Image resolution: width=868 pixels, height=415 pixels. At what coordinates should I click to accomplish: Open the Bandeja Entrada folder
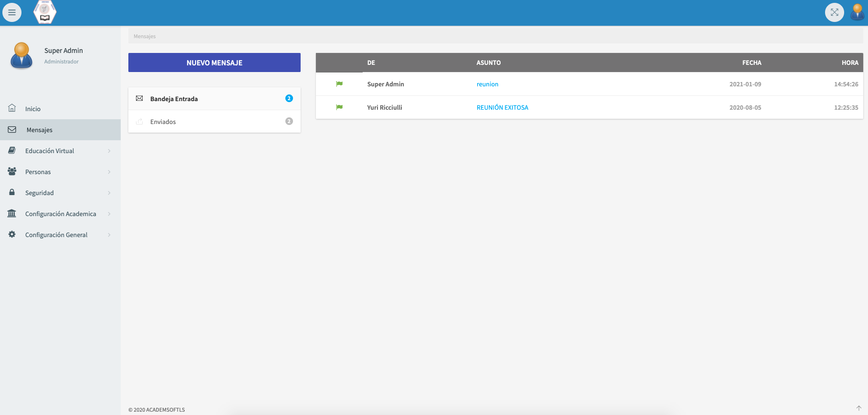point(174,99)
